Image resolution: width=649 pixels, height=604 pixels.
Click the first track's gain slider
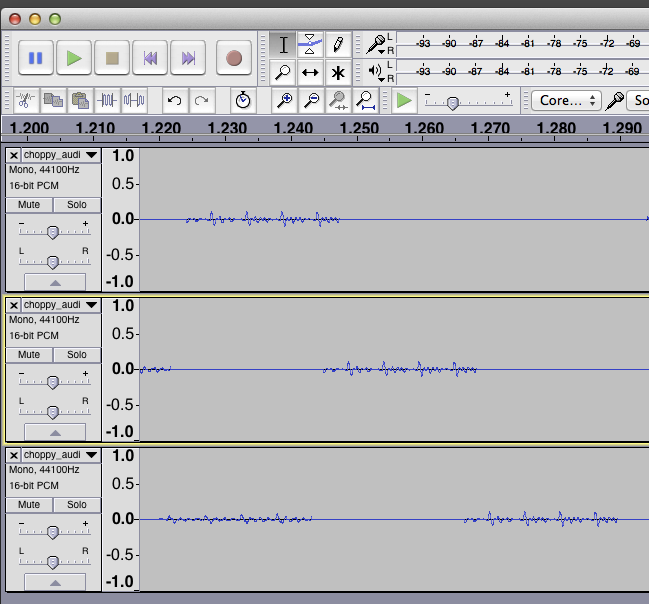(x=53, y=232)
